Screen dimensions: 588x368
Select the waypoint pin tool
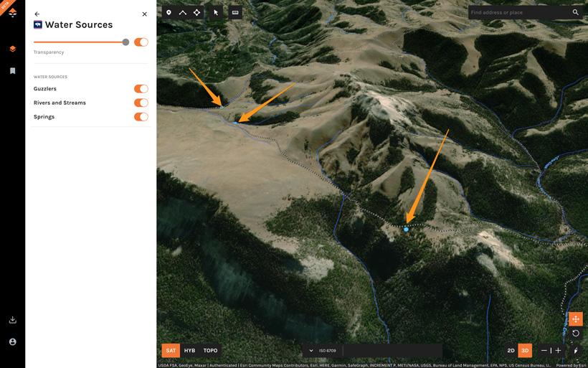pos(169,12)
